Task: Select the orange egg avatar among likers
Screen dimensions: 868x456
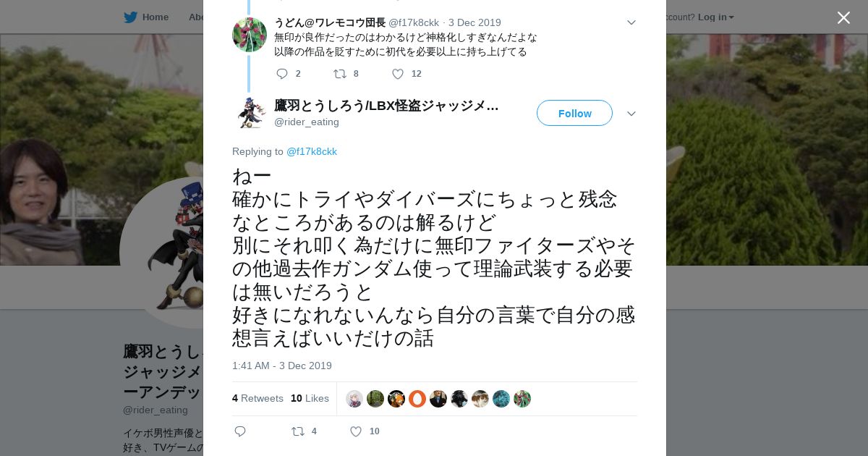Action: click(x=417, y=399)
